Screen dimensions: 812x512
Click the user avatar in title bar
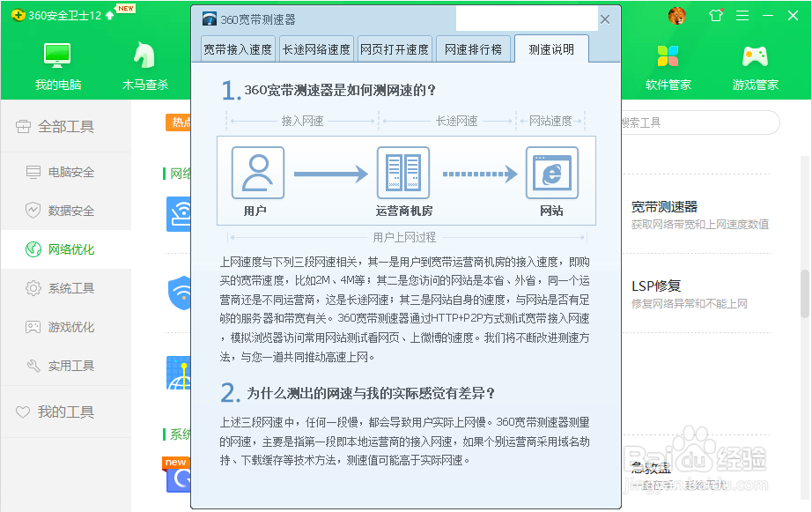[677, 16]
